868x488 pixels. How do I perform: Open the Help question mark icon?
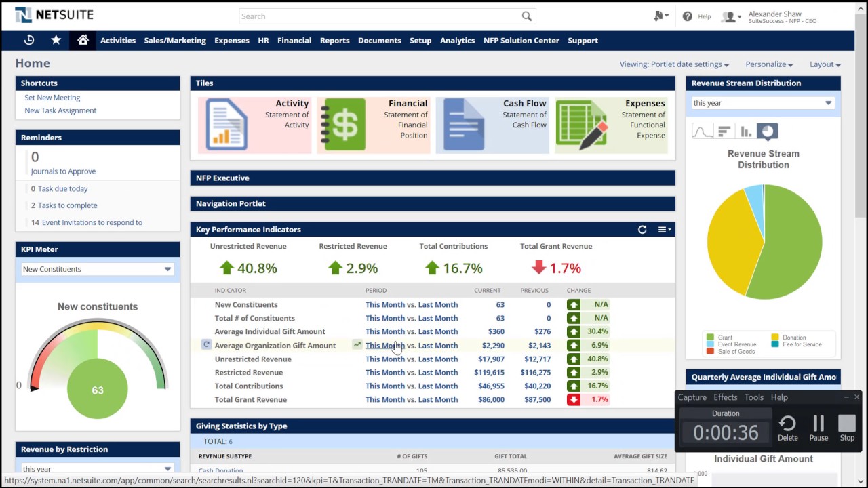687,16
